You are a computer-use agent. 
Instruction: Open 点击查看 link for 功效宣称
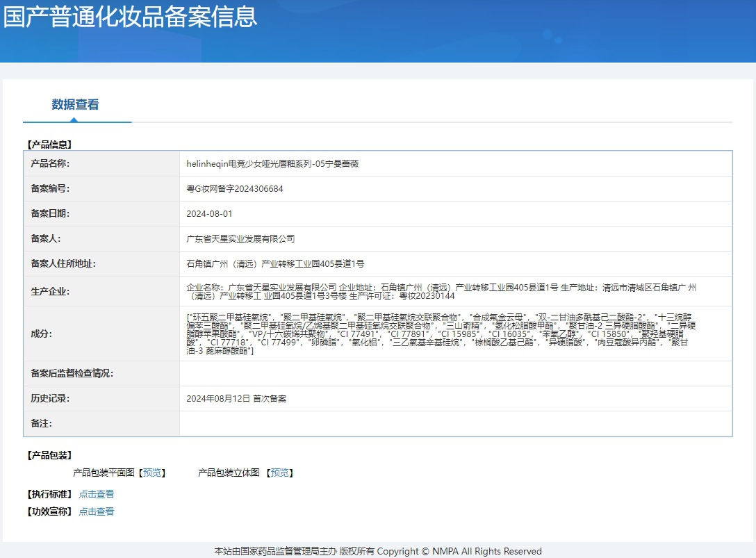(97, 511)
